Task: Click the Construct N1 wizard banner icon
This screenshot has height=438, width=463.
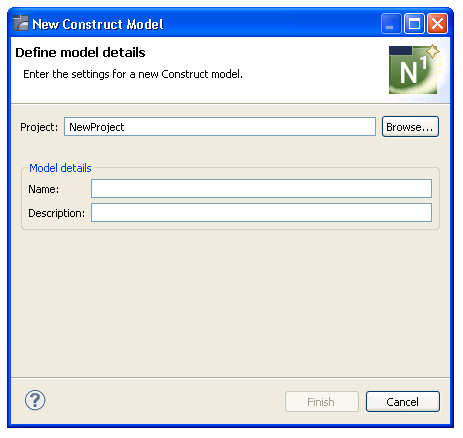Action: (414, 69)
